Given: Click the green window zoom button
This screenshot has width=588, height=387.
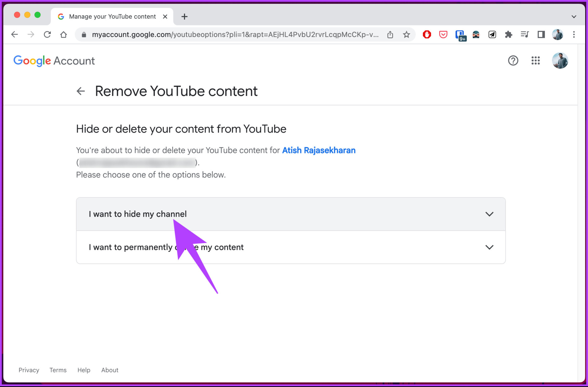Looking at the screenshot, I should tap(38, 15).
